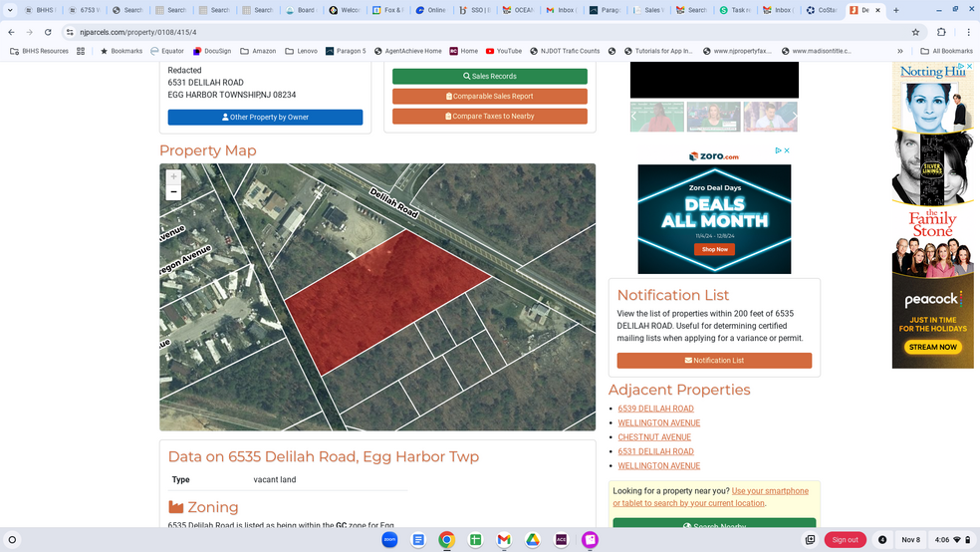Open Zoom app from shelf
This screenshot has width=980, height=552.
tap(389, 539)
